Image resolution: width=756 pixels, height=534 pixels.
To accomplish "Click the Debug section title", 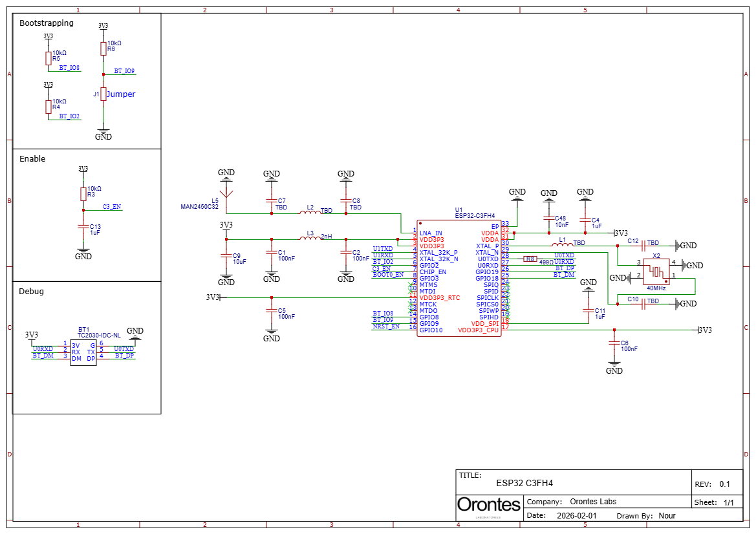I will click(x=31, y=291).
